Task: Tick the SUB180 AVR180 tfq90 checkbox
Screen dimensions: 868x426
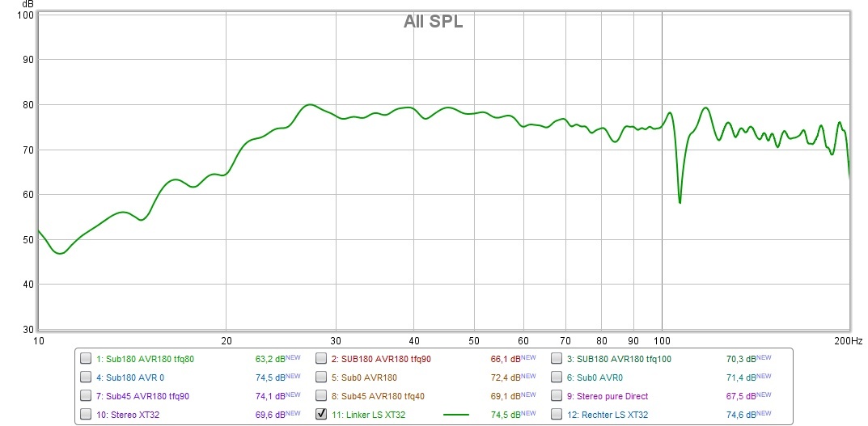Action: [321, 359]
